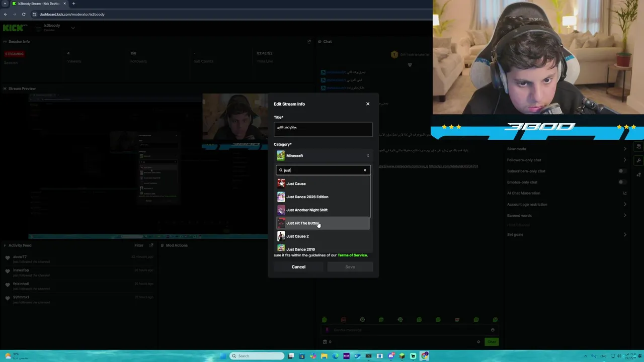
Task: Click the Minecraft category thumbnail
Action: (x=280, y=156)
